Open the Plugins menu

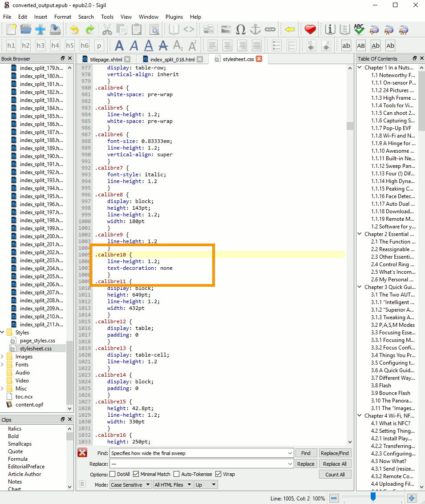tap(174, 17)
